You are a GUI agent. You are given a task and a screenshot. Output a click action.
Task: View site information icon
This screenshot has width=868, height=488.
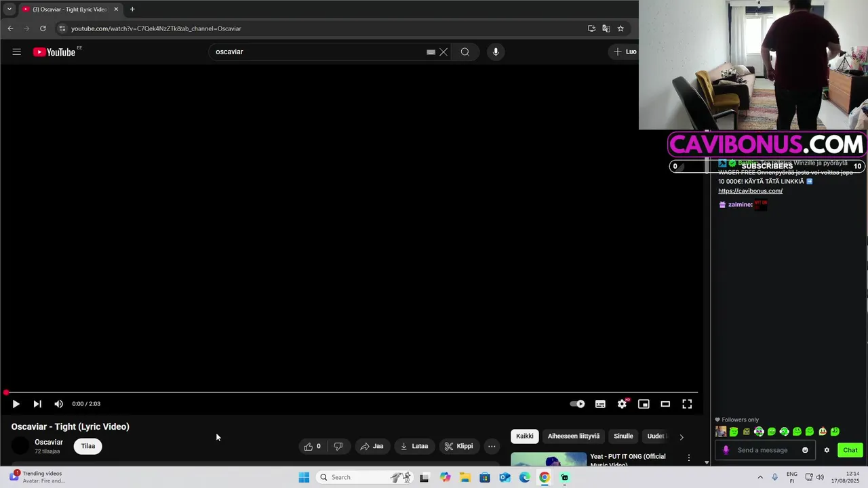tap(62, 28)
